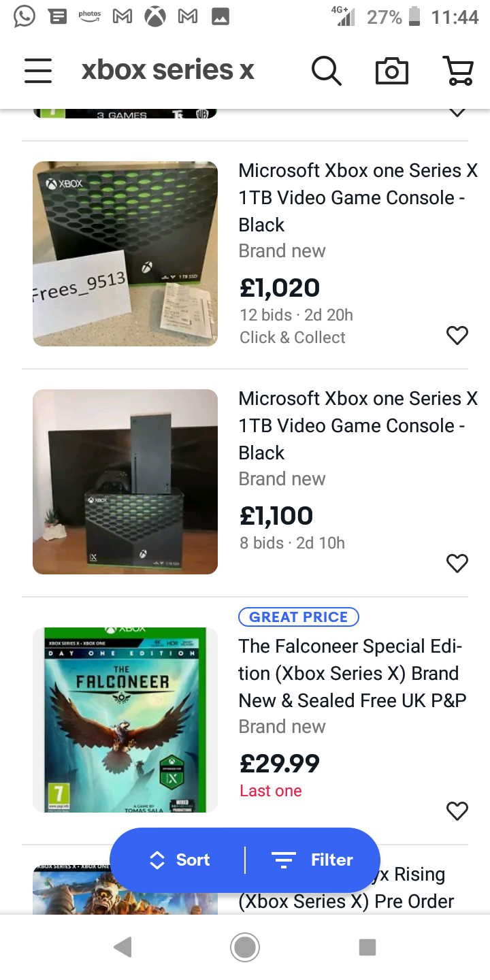Screen dimensions: 490x980
Task: Tap the WhatsApp notification icon
Action: click(x=24, y=16)
